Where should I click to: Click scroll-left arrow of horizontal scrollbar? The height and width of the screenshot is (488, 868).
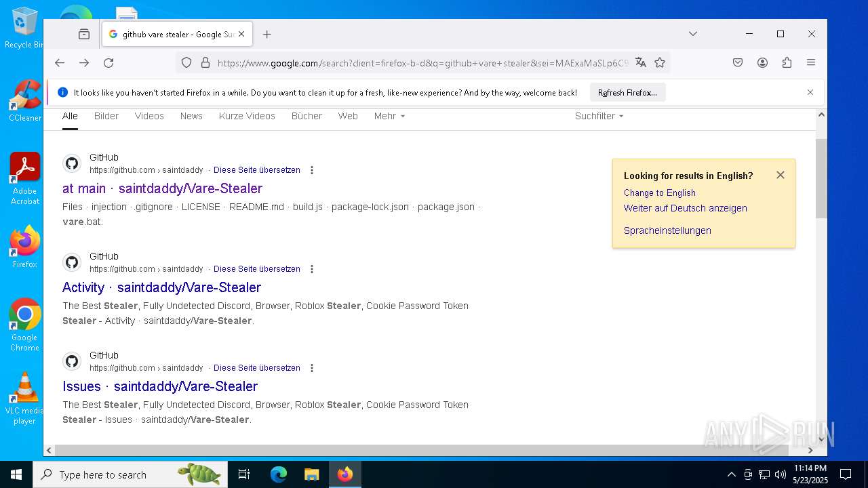[49, 450]
